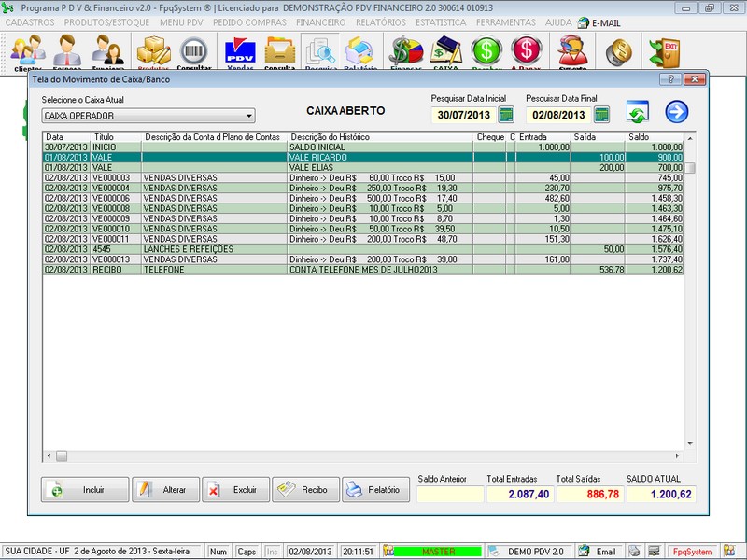
Task: Click the Recibo button
Action: 305,490
